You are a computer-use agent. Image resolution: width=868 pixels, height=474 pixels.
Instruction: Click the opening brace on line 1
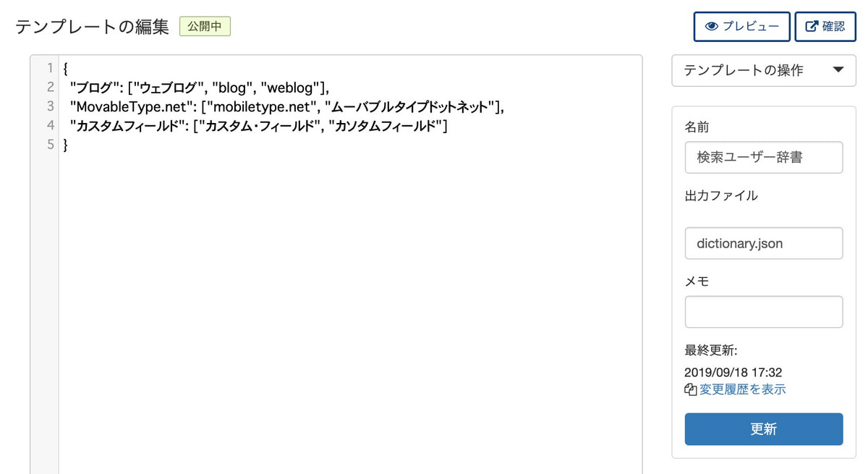click(66, 69)
